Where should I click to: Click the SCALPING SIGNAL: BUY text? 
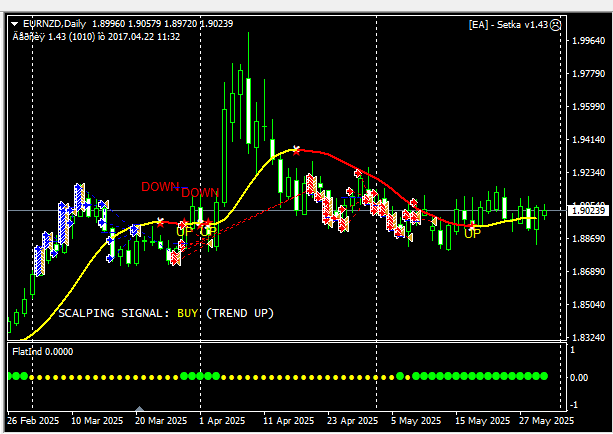coord(128,313)
